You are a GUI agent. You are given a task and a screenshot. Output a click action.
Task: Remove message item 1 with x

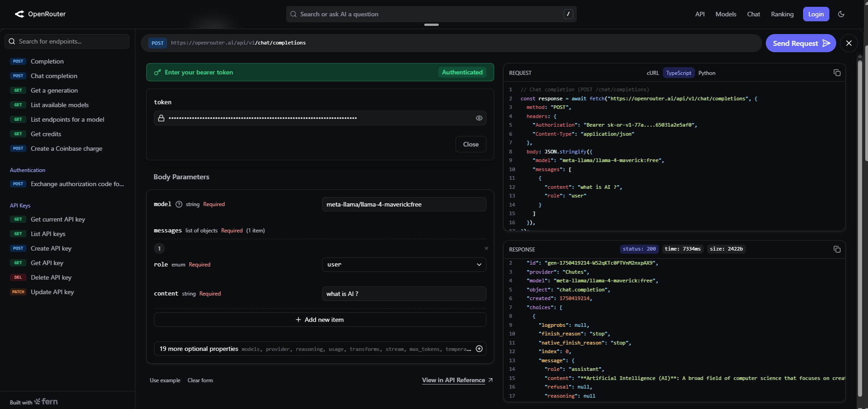(486, 248)
